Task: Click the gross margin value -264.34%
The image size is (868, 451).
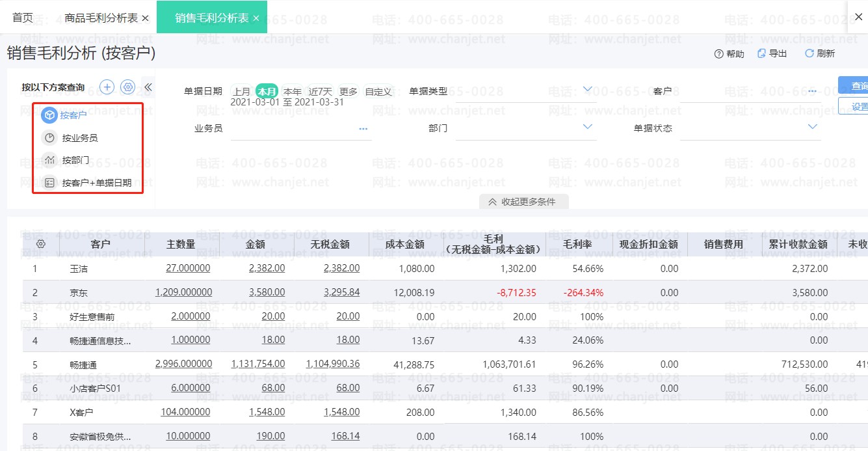Action: coord(583,293)
